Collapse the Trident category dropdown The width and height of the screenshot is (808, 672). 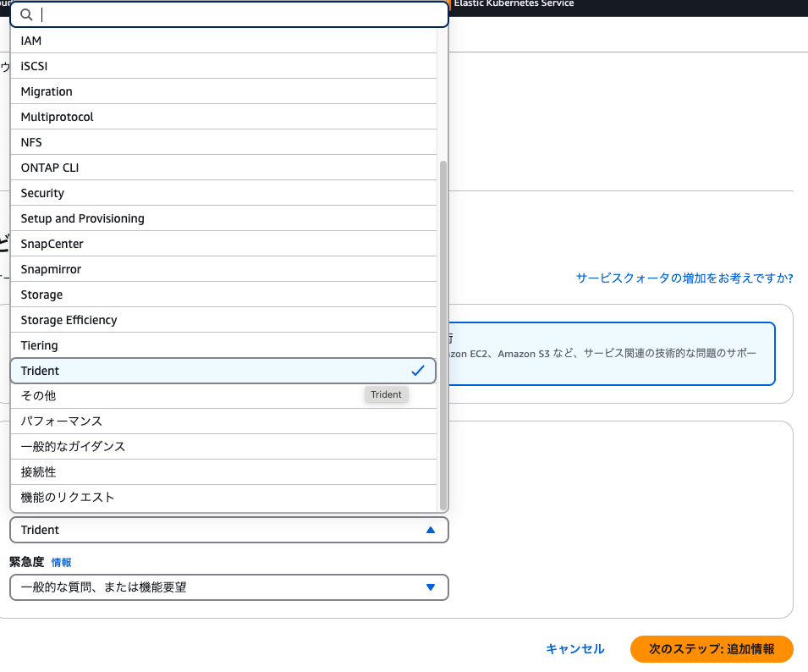[229, 530]
